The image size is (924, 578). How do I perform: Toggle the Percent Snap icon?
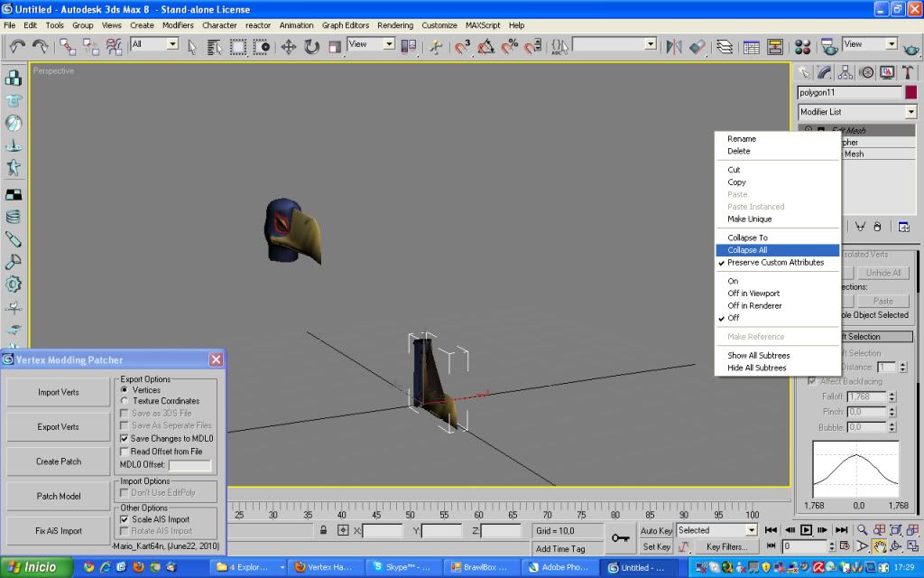[509, 47]
